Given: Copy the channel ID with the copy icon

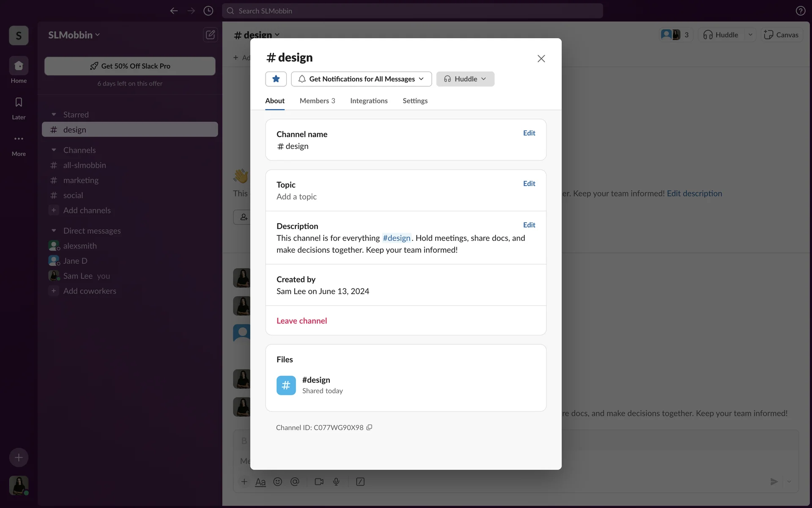Looking at the screenshot, I should (x=369, y=427).
